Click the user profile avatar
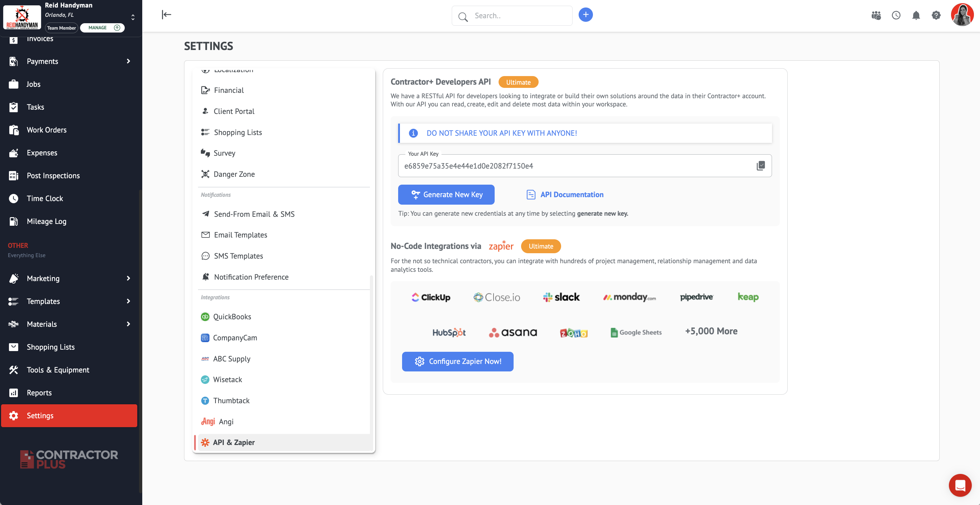Image resolution: width=980 pixels, height=505 pixels. [x=962, y=15]
